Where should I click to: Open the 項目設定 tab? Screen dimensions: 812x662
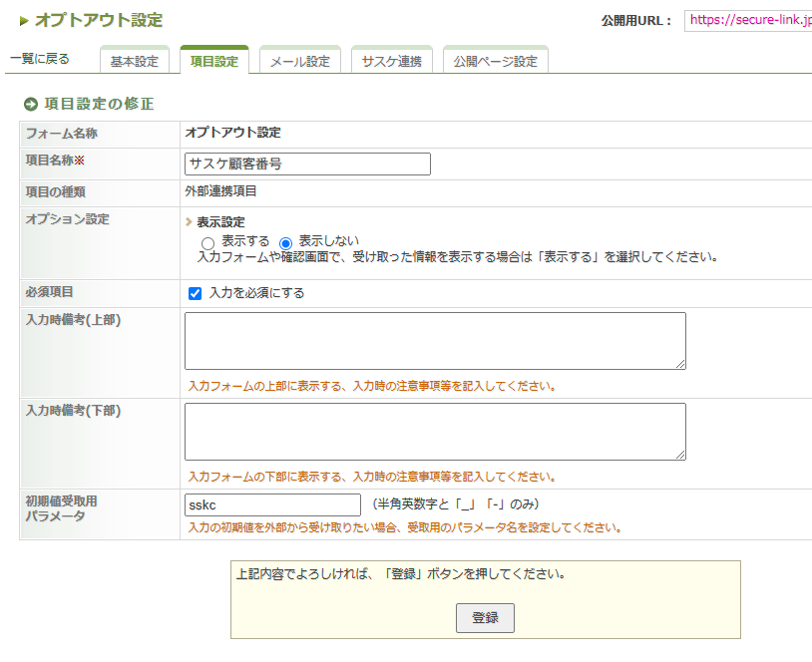click(214, 61)
